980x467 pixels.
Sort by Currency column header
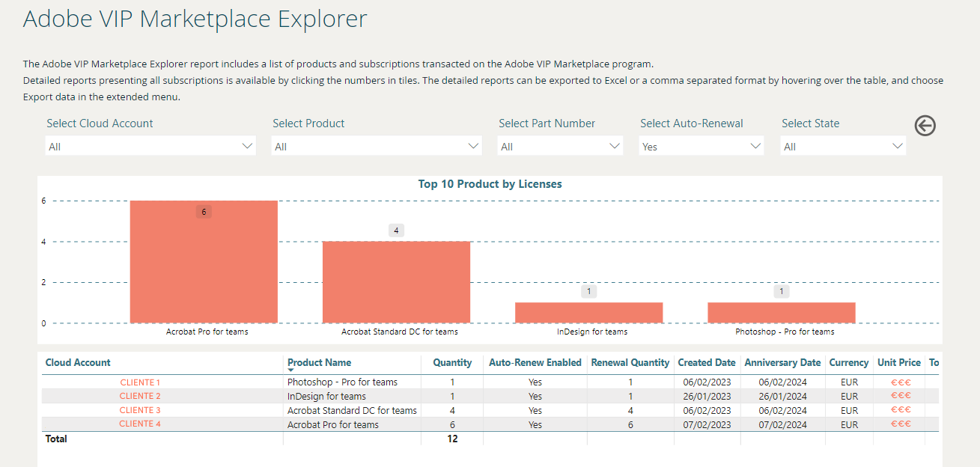tap(849, 362)
